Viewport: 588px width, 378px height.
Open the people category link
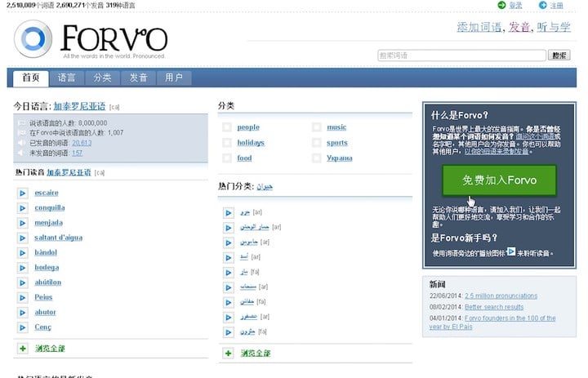(x=248, y=127)
